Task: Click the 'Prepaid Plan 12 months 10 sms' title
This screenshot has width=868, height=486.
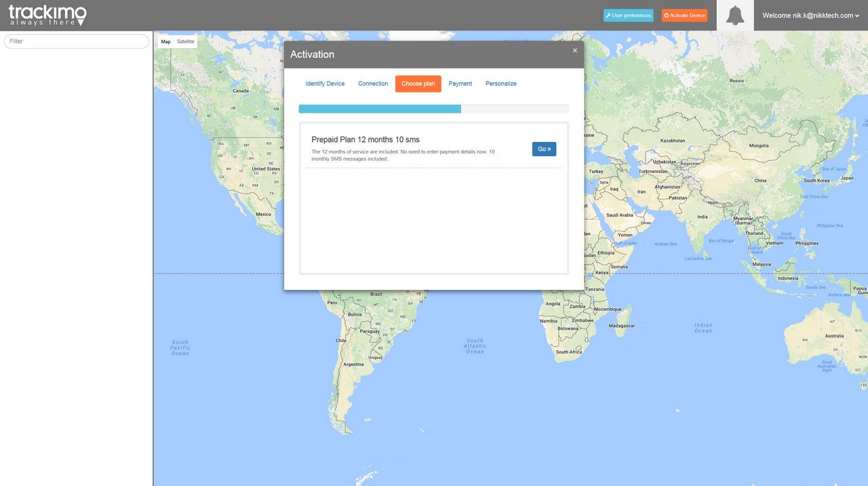Action: tap(366, 140)
